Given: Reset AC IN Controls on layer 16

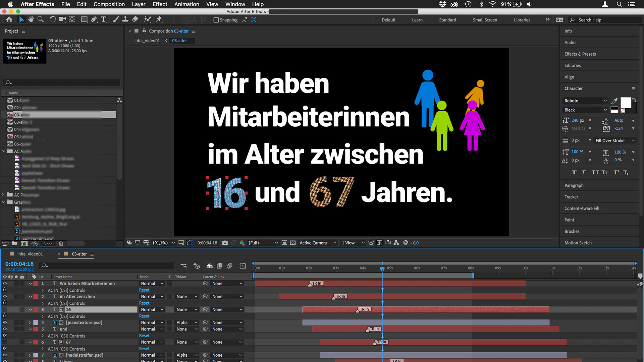Looking at the screenshot, I should (x=144, y=316).
